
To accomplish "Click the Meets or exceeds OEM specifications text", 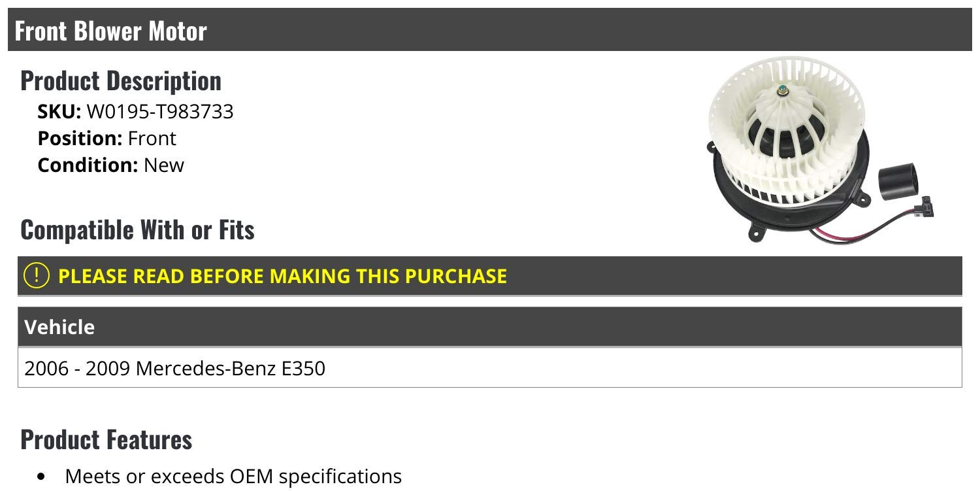I will click(x=233, y=477).
